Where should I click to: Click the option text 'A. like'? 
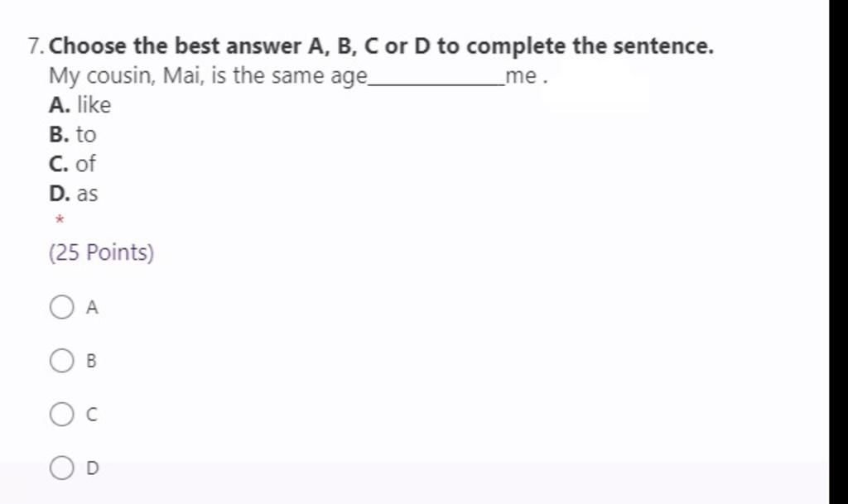pos(80,105)
